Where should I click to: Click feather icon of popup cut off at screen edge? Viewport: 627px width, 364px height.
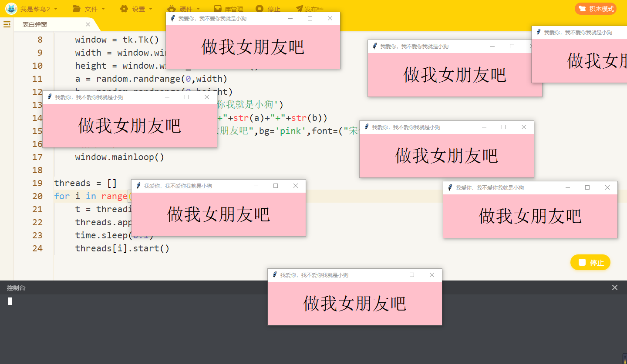click(539, 32)
